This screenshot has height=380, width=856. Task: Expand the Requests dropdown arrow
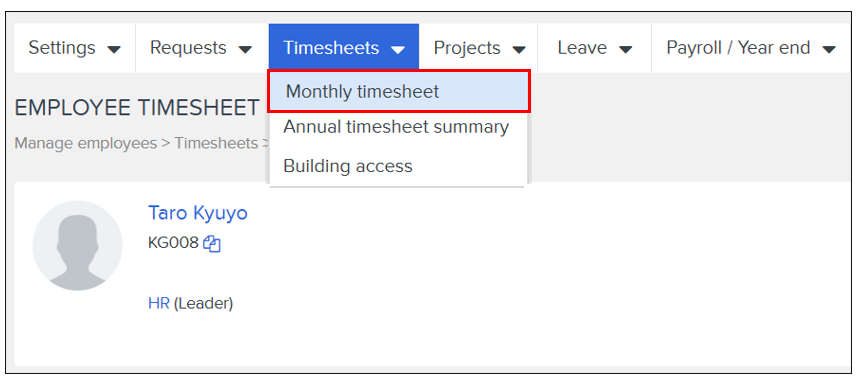(x=245, y=50)
